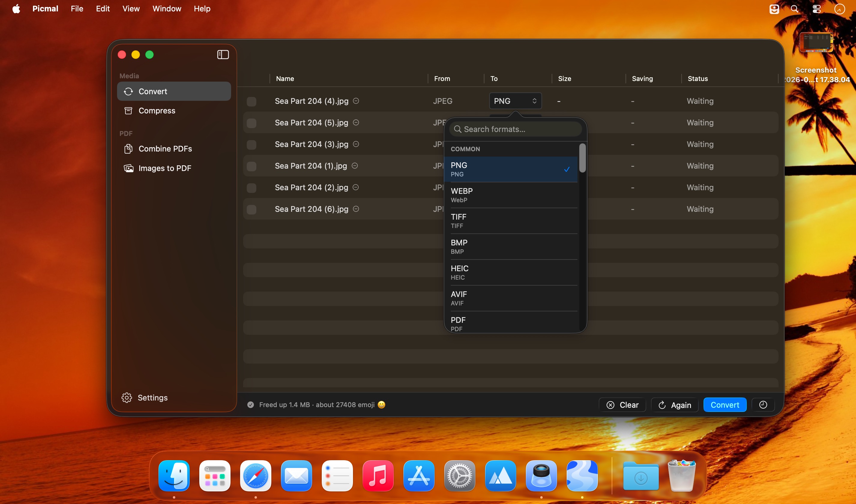Open App Store from the Dock
Screen dimensions: 856x504
(418, 475)
